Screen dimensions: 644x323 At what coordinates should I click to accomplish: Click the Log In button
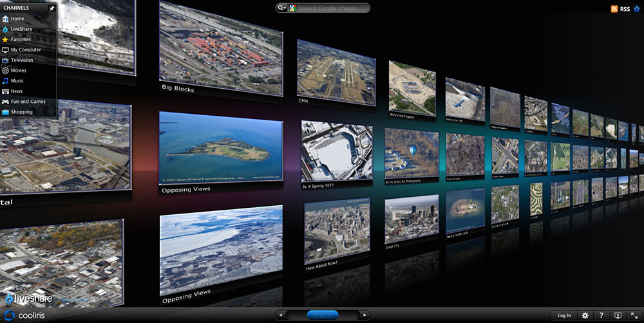click(564, 315)
